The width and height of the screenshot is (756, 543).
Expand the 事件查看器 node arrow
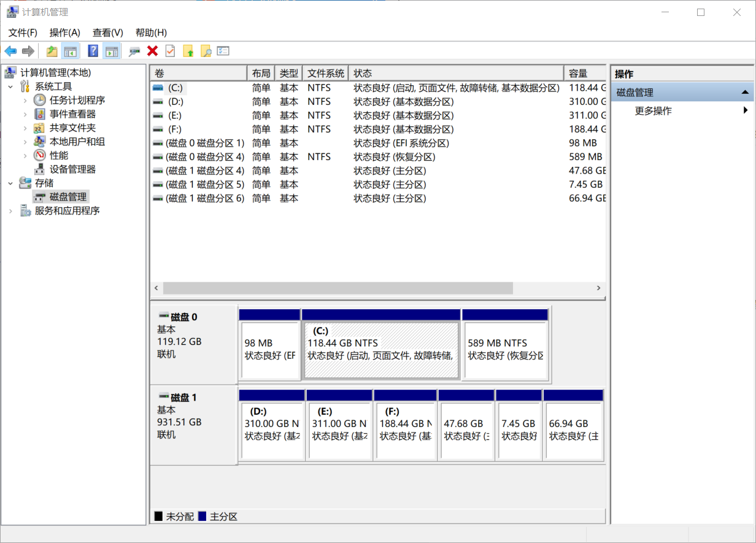coord(25,114)
